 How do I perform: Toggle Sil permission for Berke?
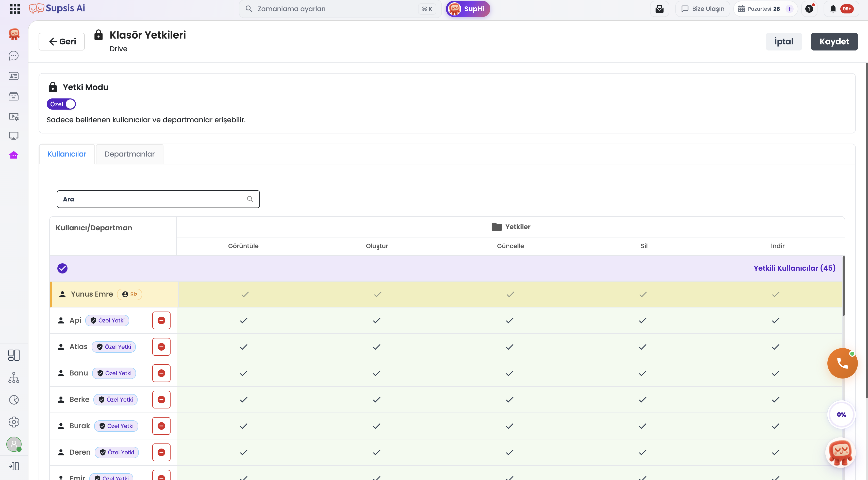point(643,400)
